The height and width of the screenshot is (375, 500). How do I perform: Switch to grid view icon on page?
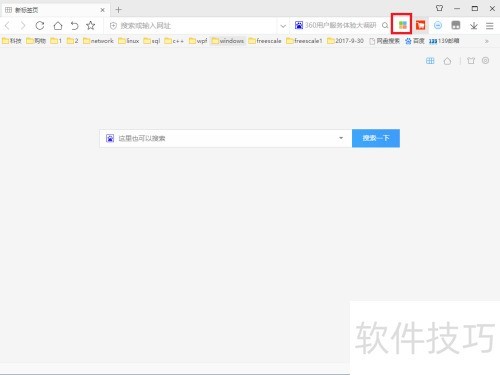(x=430, y=61)
